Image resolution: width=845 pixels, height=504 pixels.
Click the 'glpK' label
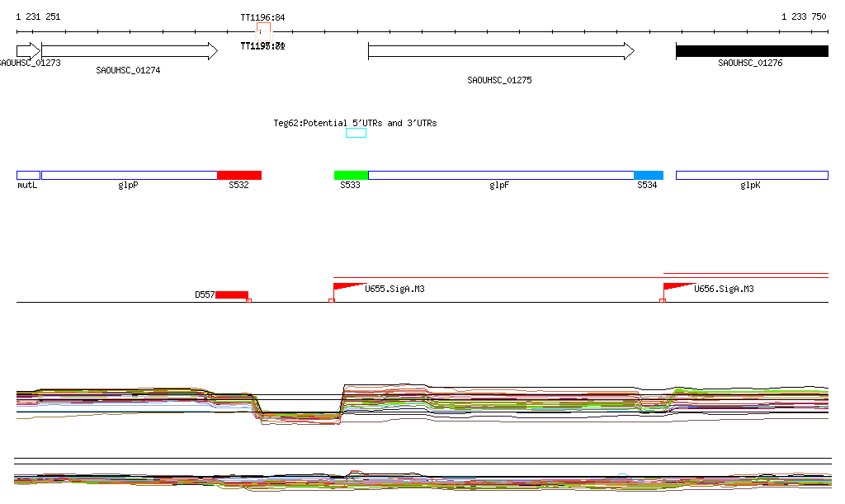[750, 186]
